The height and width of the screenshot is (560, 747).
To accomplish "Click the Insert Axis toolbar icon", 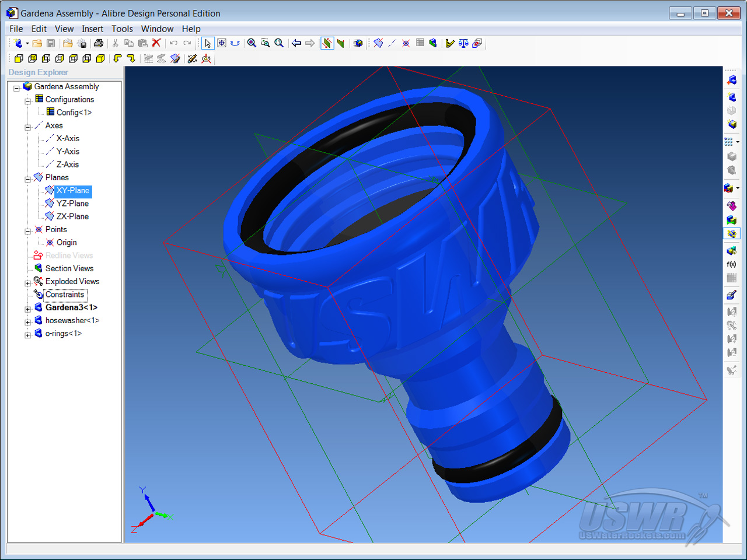I will pos(392,43).
